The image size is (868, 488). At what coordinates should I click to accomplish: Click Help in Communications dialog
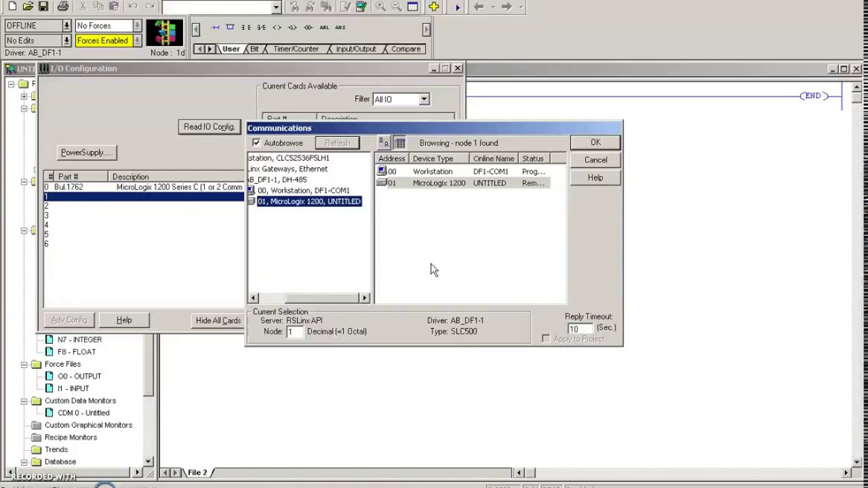click(x=595, y=178)
